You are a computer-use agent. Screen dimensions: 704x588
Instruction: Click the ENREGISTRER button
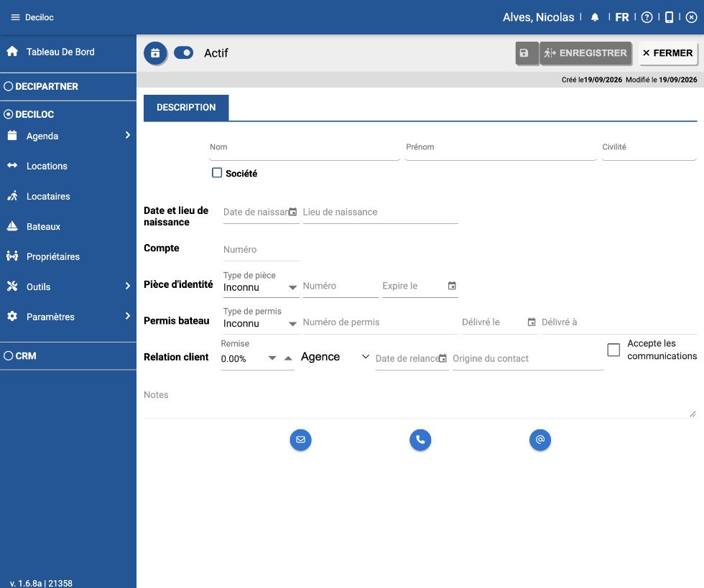point(586,53)
